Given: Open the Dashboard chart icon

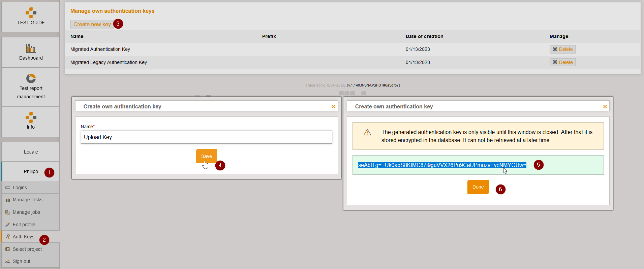Looking at the screenshot, I should pos(31,48).
